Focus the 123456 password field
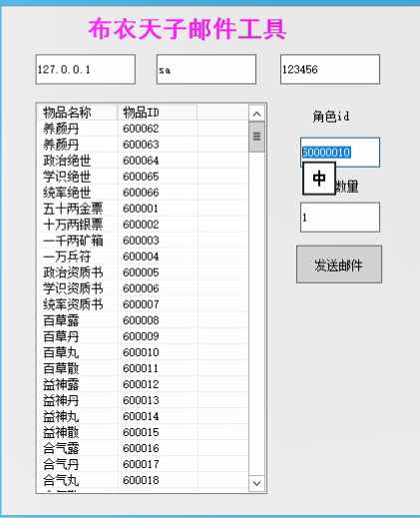Viewport: 420px width, 518px height. pos(330,69)
